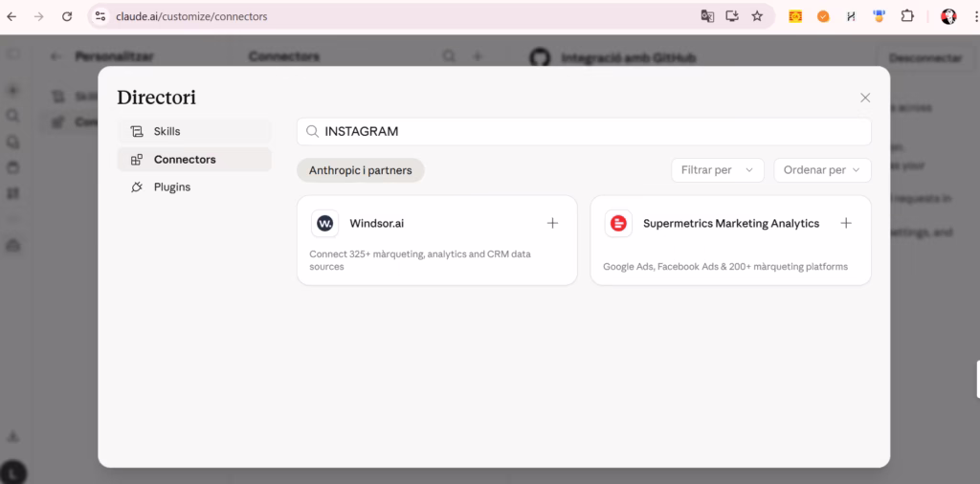The height and width of the screenshot is (484, 980).
Task: Add the Windsor.ai connector with plus
Action: pos(552,223)
